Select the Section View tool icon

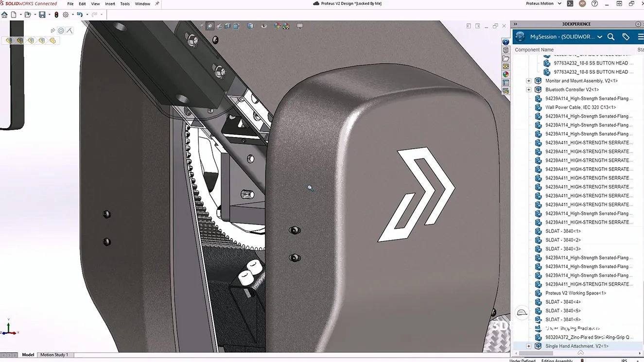(227, 26)
